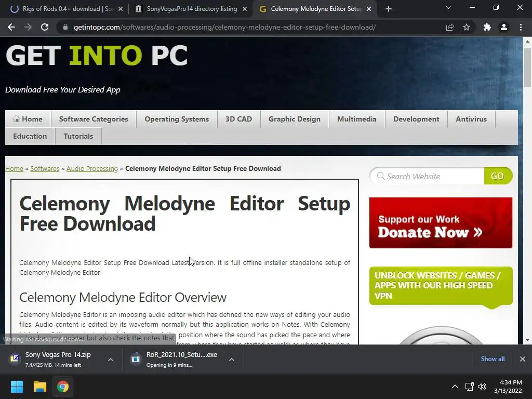This screenshot has height=399, width=532.
Task: Open the Education menu
Action: tap(30, 136)
